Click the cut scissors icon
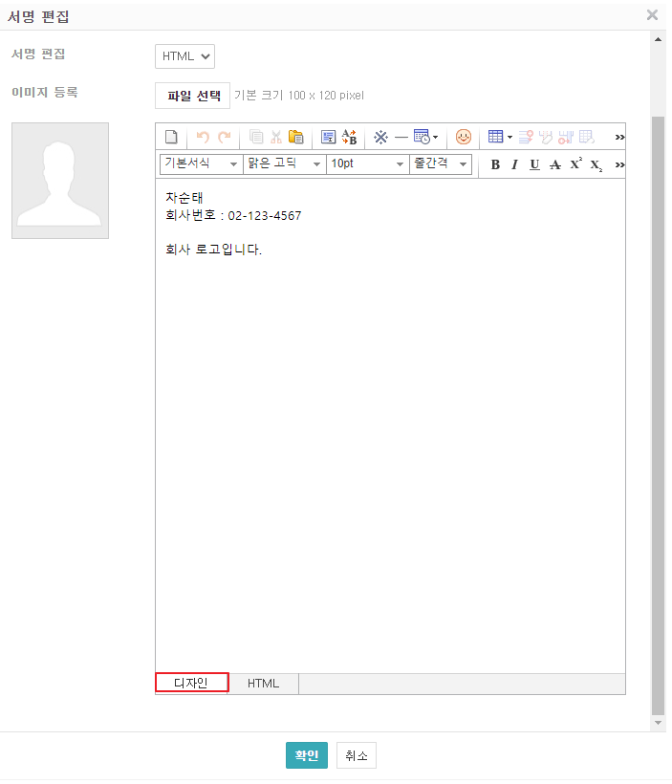This screenshot has height=784, width=672. (276, 137)
